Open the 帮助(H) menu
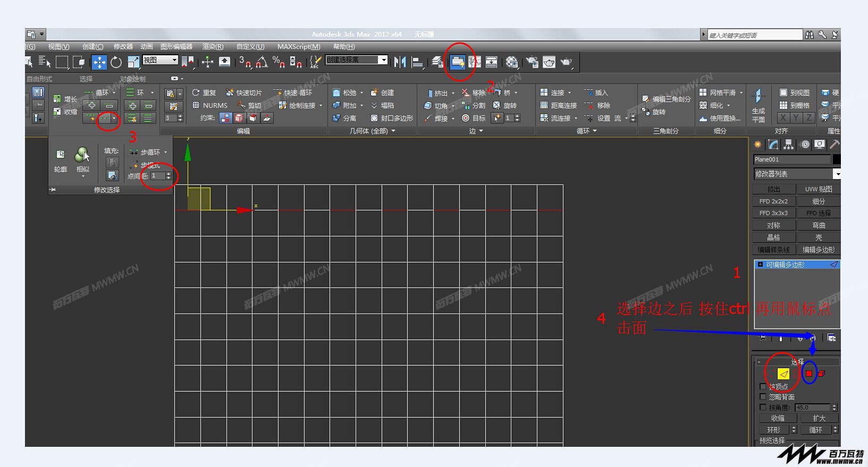The image size is (868, 467). (344, 47)
